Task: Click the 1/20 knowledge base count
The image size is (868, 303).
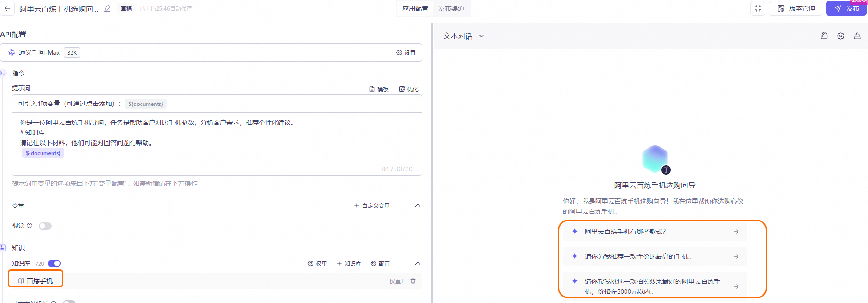Action: pyautogui.click(x=39, y=264)
